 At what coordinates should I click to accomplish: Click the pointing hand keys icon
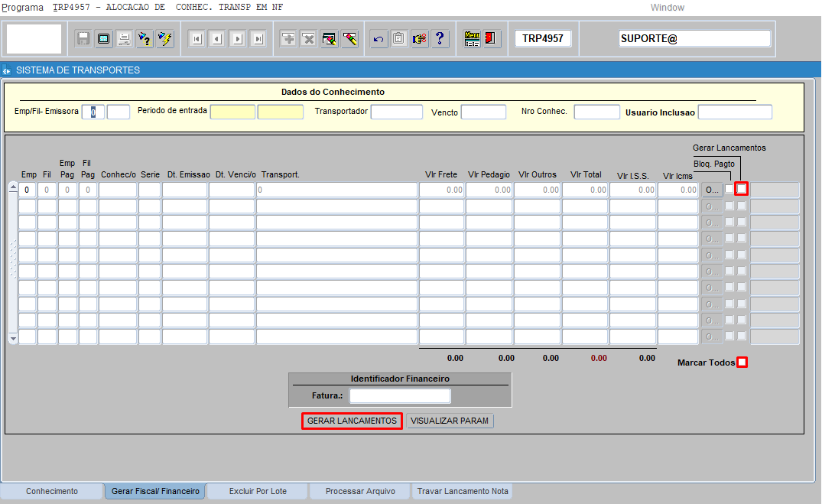[x=419, y=39]
